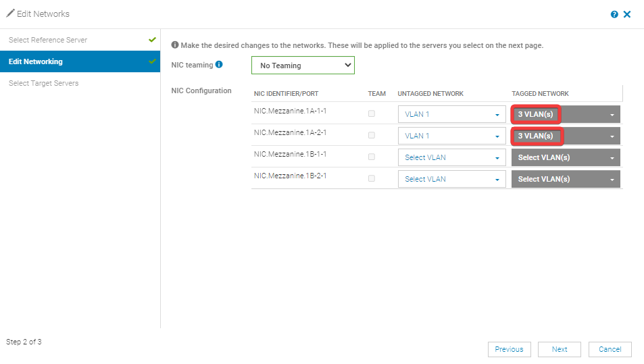Click the NIC teaming info icon

pos(219,65)
